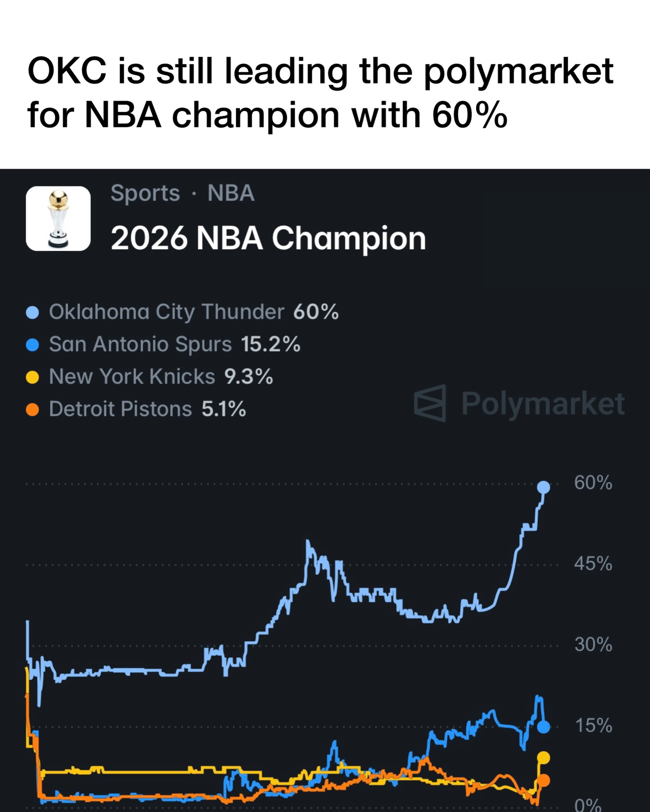The height and width of the screenshot is (812, 650).
Task: Click the Pistons orange endpoint marker
Action: 544,780
